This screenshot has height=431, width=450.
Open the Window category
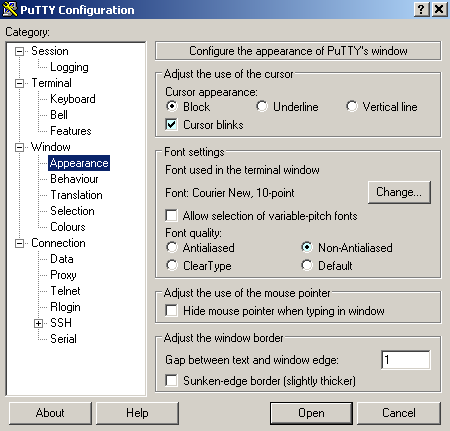coord(51,147)
